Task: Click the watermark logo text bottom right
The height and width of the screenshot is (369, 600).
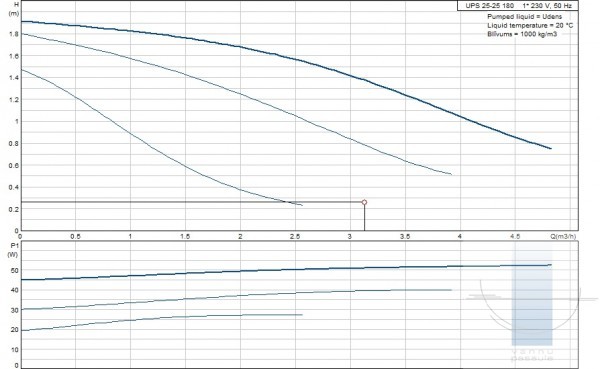Action: pyautogui.click(x=532, y=355)
